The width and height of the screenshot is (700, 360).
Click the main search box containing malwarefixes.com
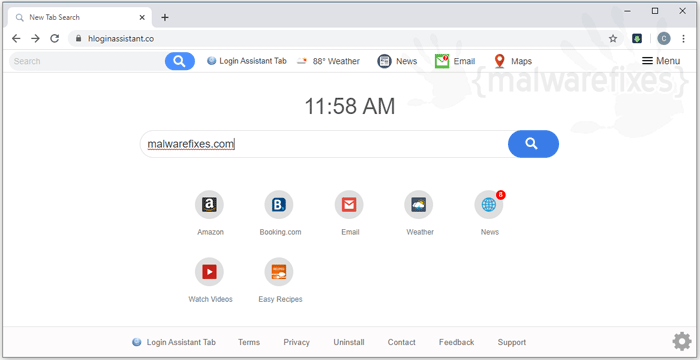tap(324, 144)
